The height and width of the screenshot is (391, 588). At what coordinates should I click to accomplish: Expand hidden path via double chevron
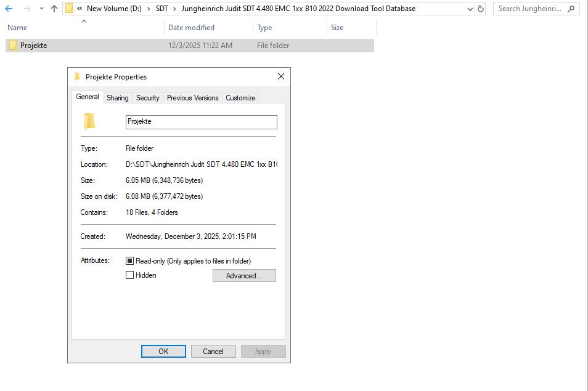[80, 8]
